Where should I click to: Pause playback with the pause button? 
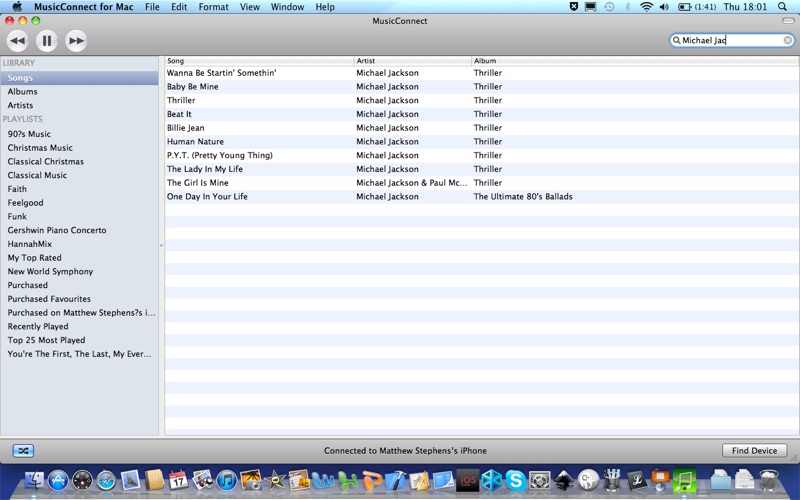click(47, 41)
